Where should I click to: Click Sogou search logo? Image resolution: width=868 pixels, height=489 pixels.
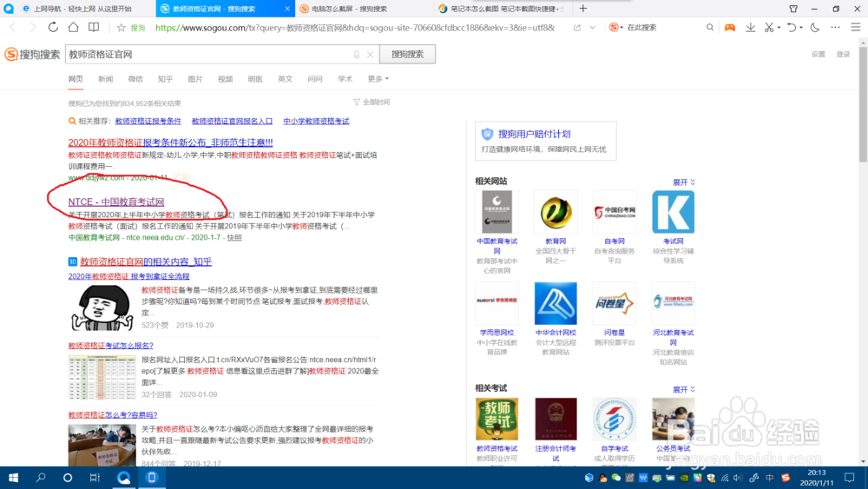[x=32, y=54]
